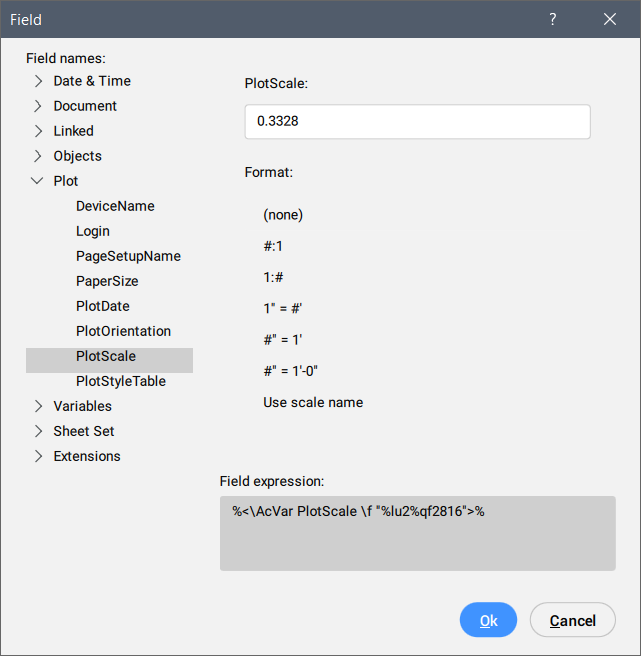
Task: Collapse the Plot category
Action: coord(38,181)
